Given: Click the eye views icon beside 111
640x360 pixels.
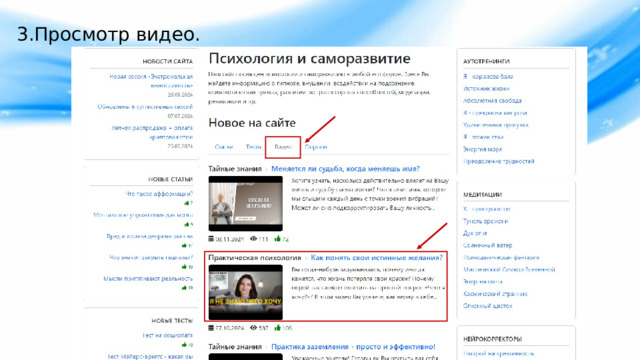Looking at the screenshot, I should tap(253, 239).
